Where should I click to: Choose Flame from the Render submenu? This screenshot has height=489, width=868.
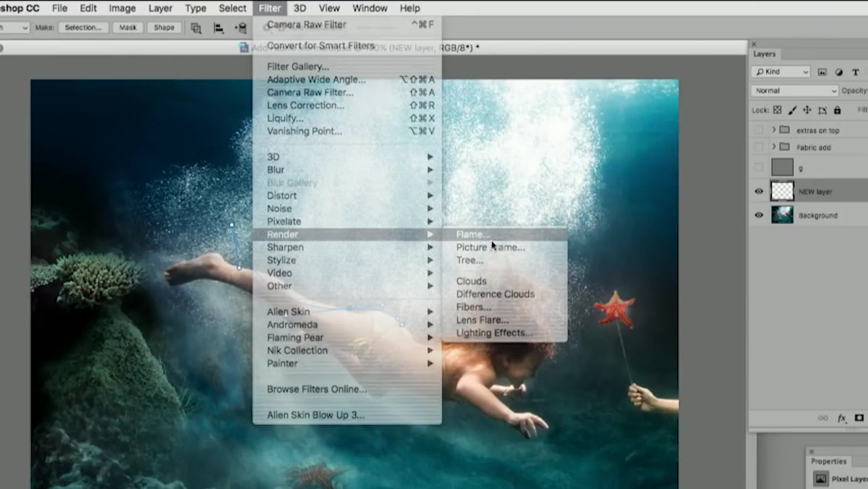point(505,234)
